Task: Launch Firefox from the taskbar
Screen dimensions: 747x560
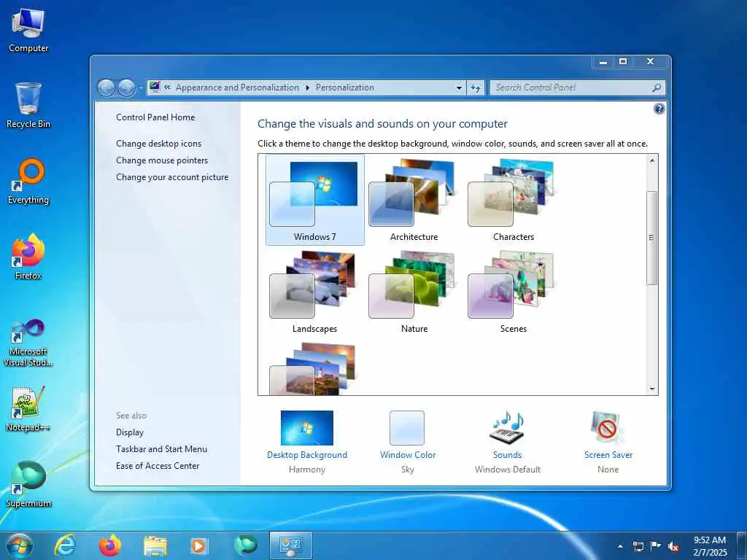Action: (x=110, y=545)
